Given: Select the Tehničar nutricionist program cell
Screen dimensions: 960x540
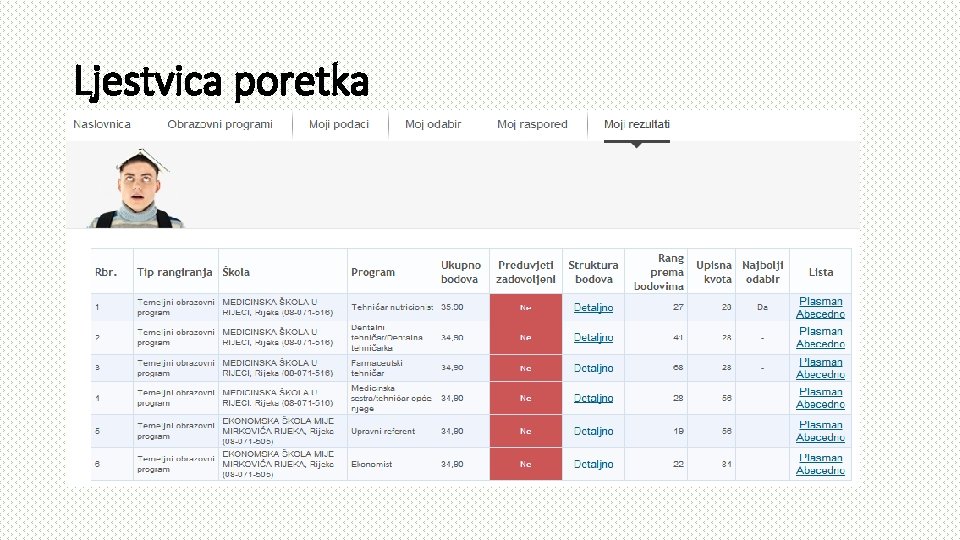Looking at the screenshot, I should pyautogui.click(x=392, y=307).
